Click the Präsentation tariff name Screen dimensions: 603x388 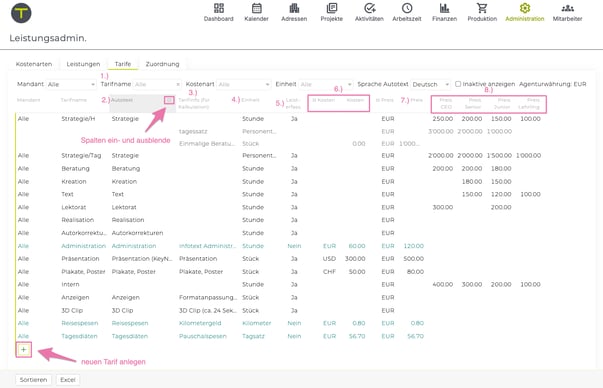[x=80, y=258]
